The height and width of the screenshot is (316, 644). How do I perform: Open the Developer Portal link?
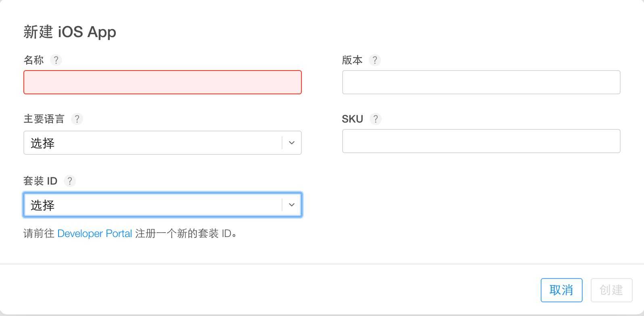pos(95,233)
